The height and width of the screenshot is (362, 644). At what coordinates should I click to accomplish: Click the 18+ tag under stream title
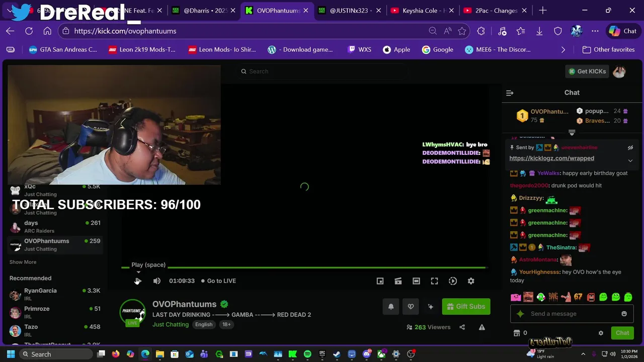[x=226, y=325]
